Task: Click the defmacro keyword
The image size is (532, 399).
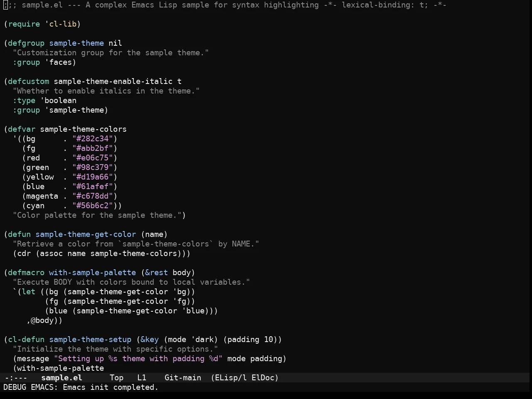Action: [26, 273]
